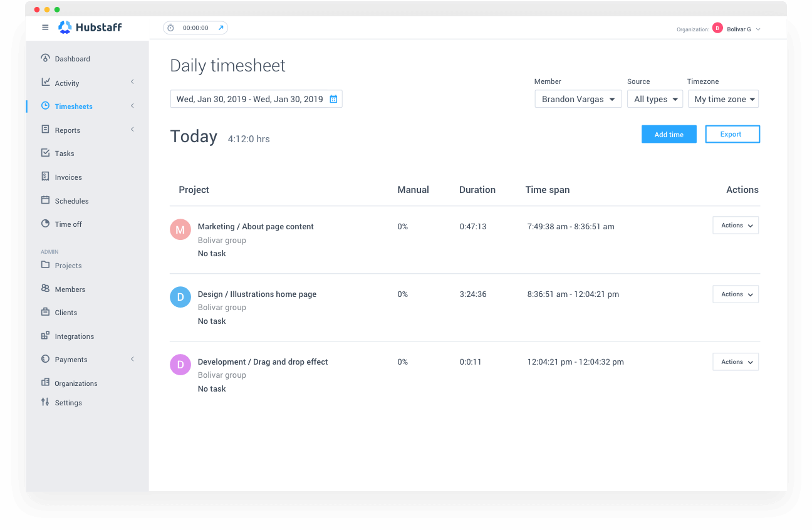The width and height of the screenshot is (812, 530).
Task: Open the Invoices section
Action: point(70,177)
